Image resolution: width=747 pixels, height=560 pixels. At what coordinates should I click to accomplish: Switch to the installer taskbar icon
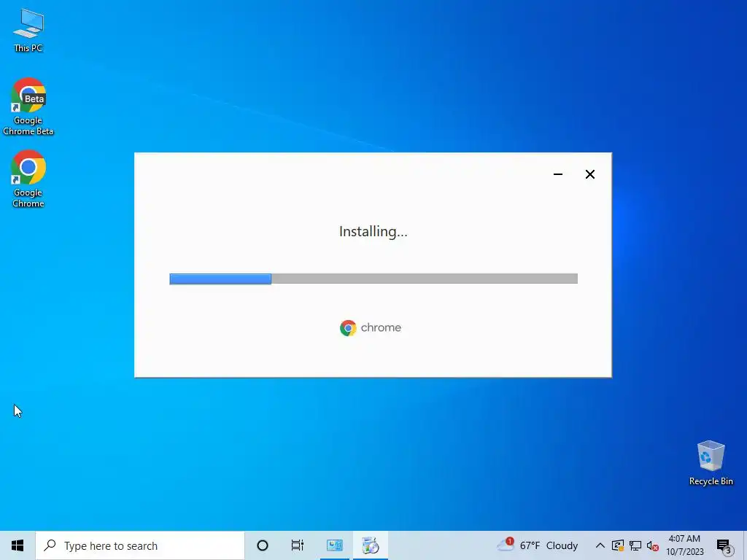[x=370, y=545]
